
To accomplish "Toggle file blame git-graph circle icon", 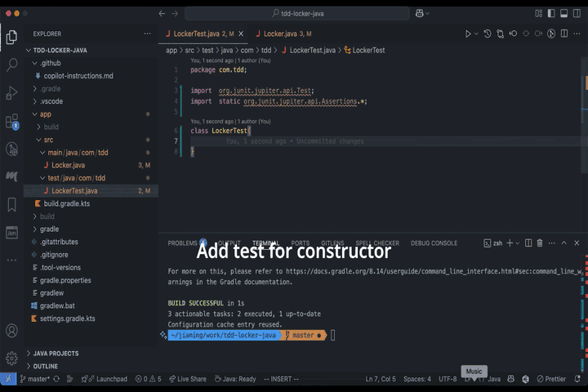I will tap(551, 33).
